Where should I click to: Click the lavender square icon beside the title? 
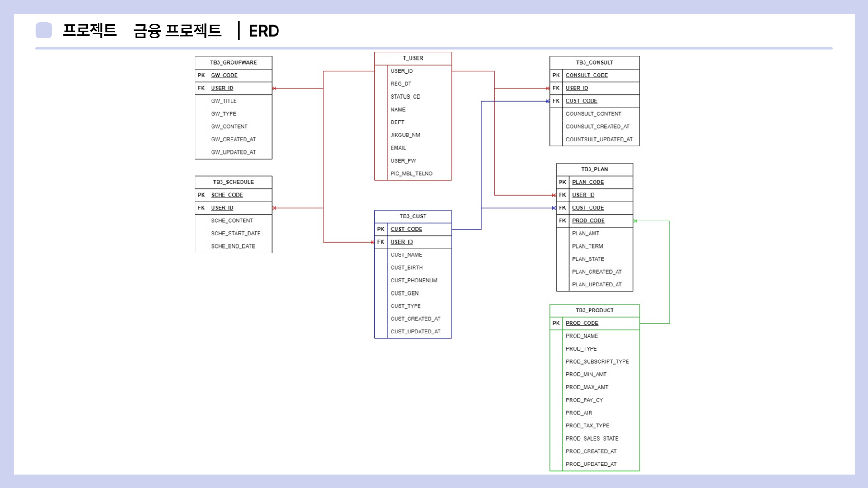point(43,30)
